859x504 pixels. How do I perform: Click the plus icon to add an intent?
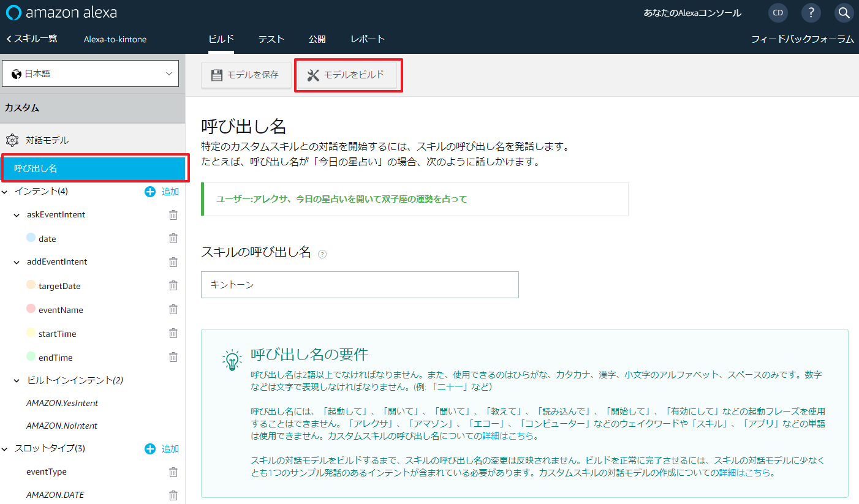pos(150,192)
